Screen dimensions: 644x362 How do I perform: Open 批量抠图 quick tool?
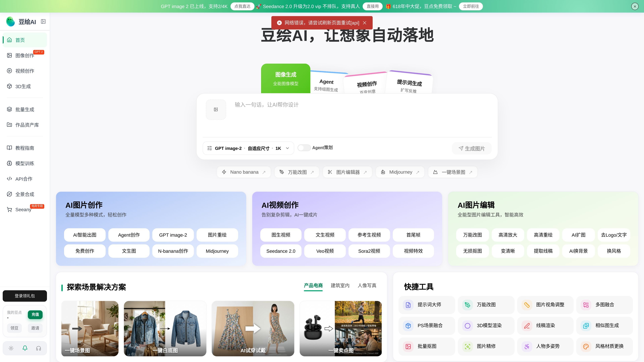click(x=426, y=346)
